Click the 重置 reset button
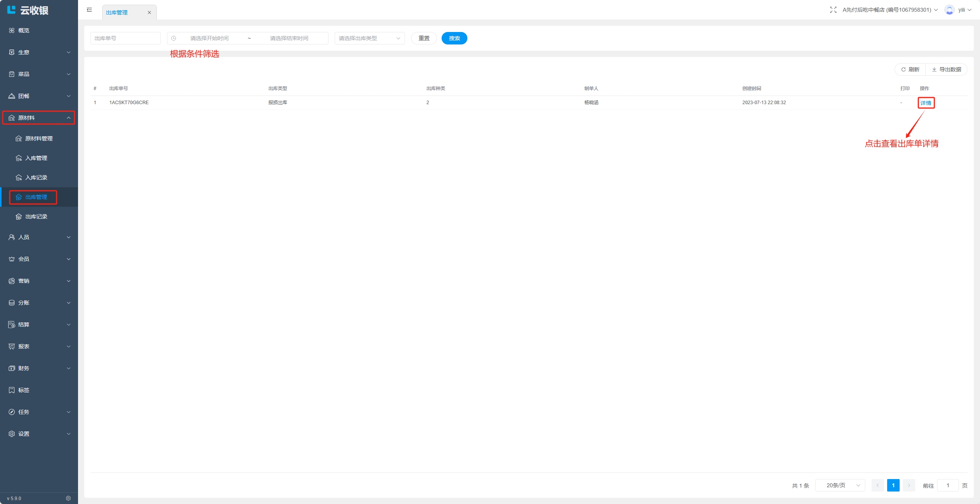Image resolution: width=980 pixels, height=504 pixels. pos(424,38)
